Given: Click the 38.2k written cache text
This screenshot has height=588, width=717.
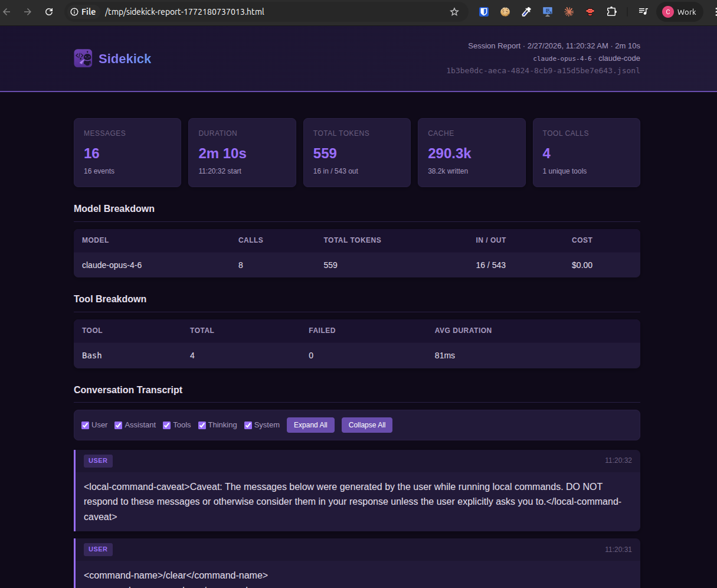Looking at the screenshot, I should (448, 171).
